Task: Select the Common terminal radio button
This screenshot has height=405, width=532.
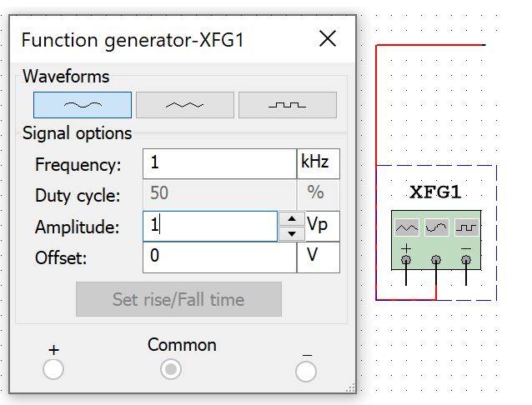Action: coord(171,368)
